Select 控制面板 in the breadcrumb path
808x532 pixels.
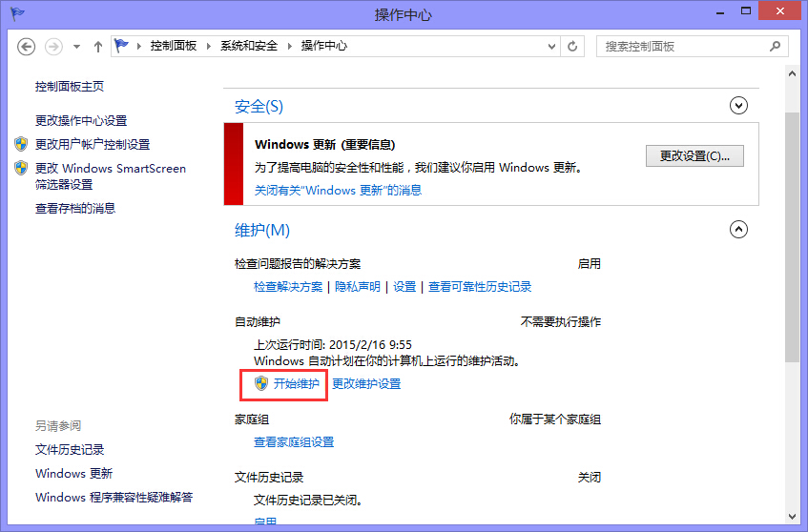coord(173,47)
